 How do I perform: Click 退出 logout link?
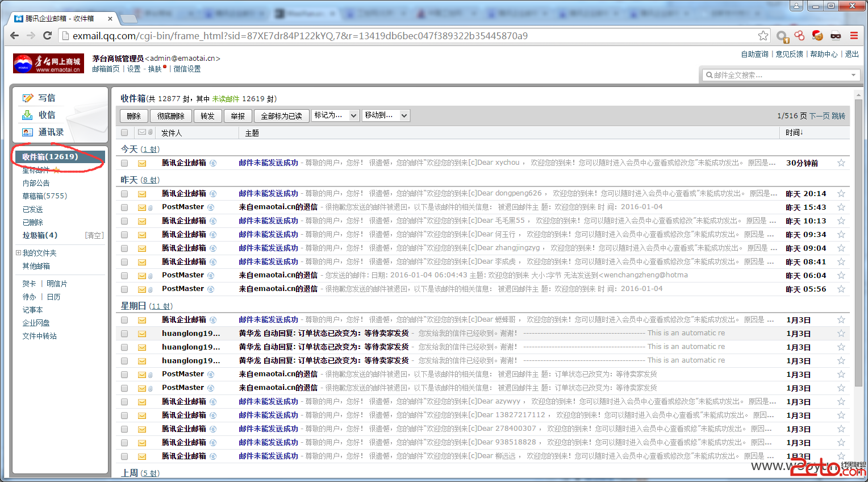(852, 55)
